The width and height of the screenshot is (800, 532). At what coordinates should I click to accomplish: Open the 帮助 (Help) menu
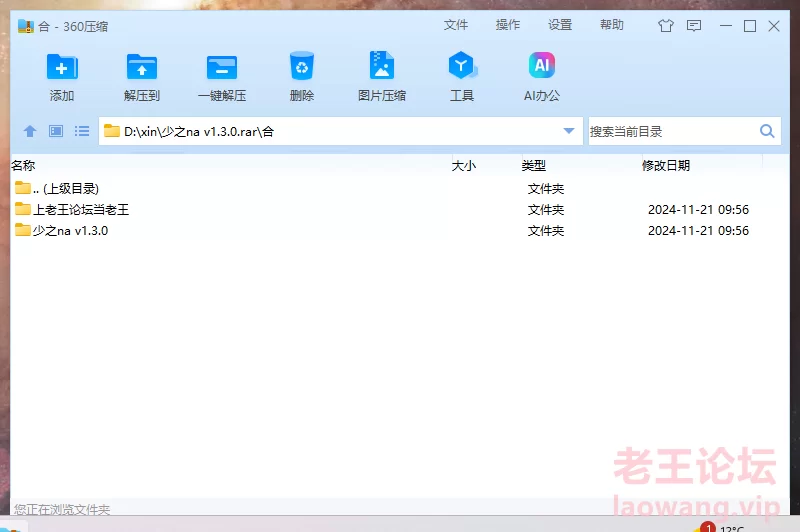(x=612, y=24)
